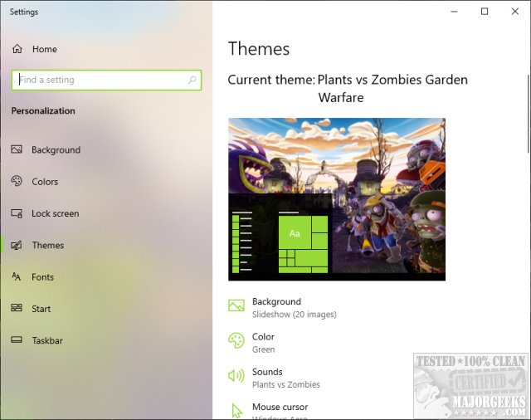Open the theme Background Slideshow setting
531x420 pixels.
[295, 308]
